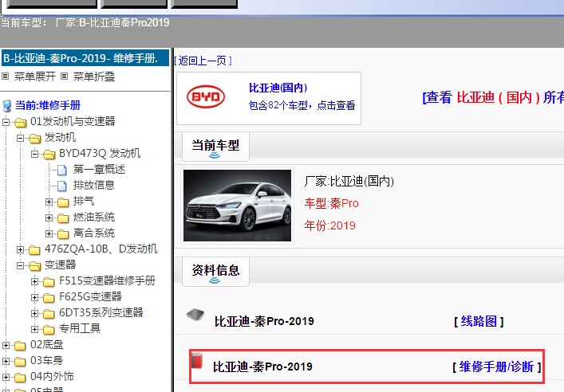
Task: Click 查看 比亚迪(国内) 所有 link
Action: coord(493,97)
